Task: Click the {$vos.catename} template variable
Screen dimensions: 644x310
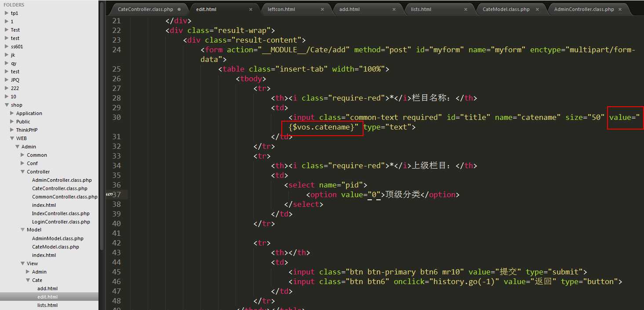Action: pyautogui.click(x=321, y=127)
